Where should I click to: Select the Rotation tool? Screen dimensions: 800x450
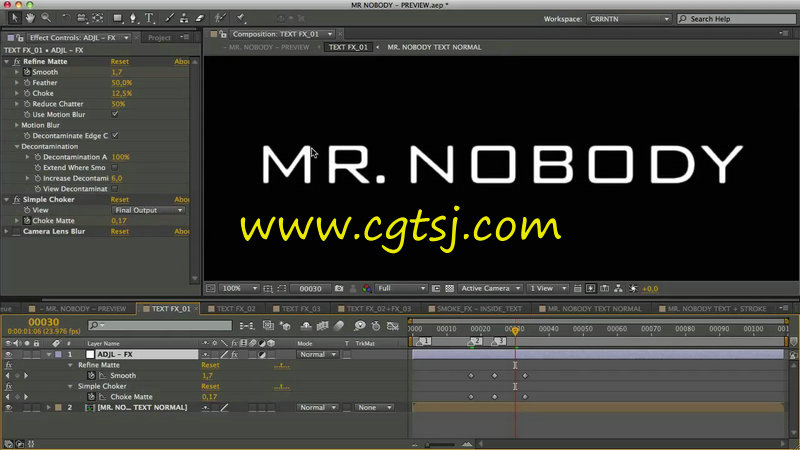(66, 18)
